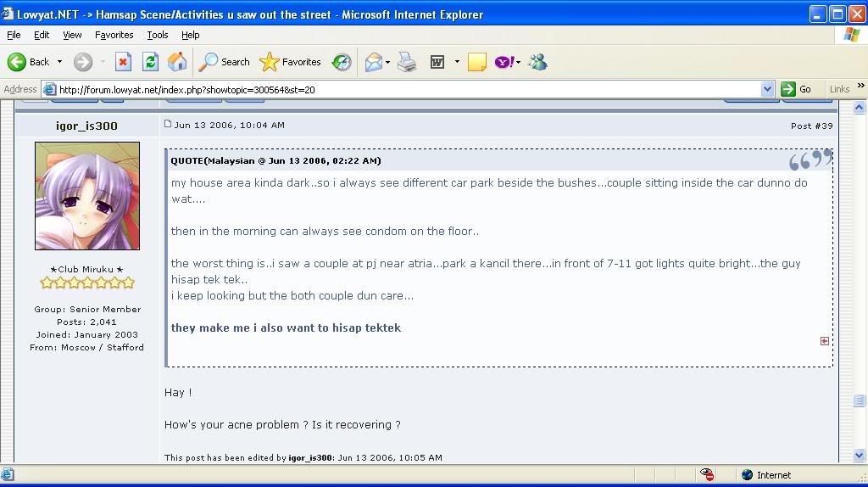868x487 pixels.
Task: Select the '★Club Miruku ★' title
Action: [x=87, y=269]
